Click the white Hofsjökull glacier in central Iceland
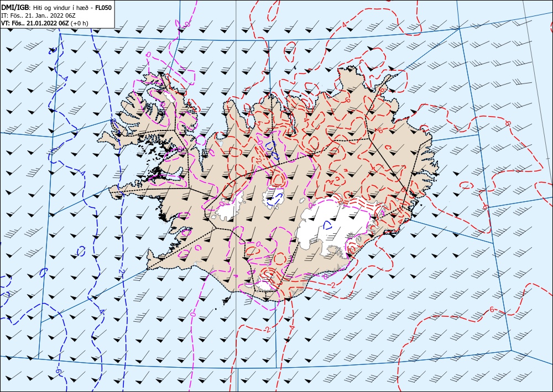The height and width of the screenshot is (392, 553). (x=273, y=196)
